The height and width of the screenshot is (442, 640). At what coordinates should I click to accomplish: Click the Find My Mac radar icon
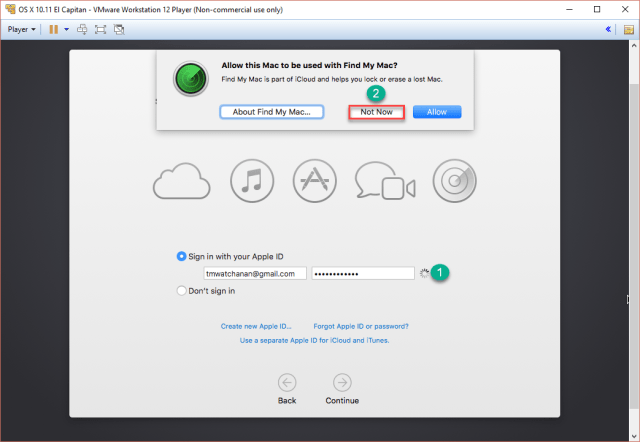click(191, 79)
